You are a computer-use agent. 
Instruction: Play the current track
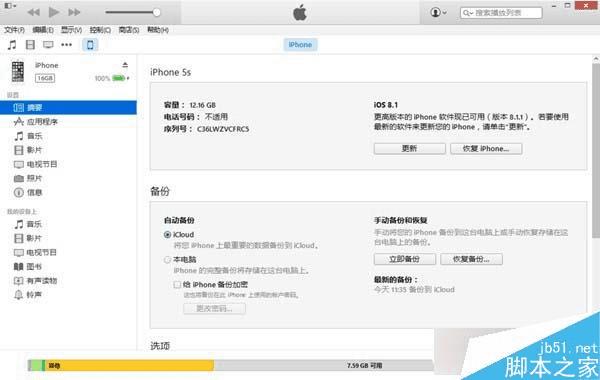pos(54,12)
